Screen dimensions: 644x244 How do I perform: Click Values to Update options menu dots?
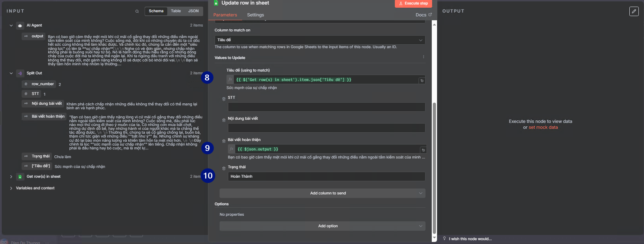tap(423, 57)
